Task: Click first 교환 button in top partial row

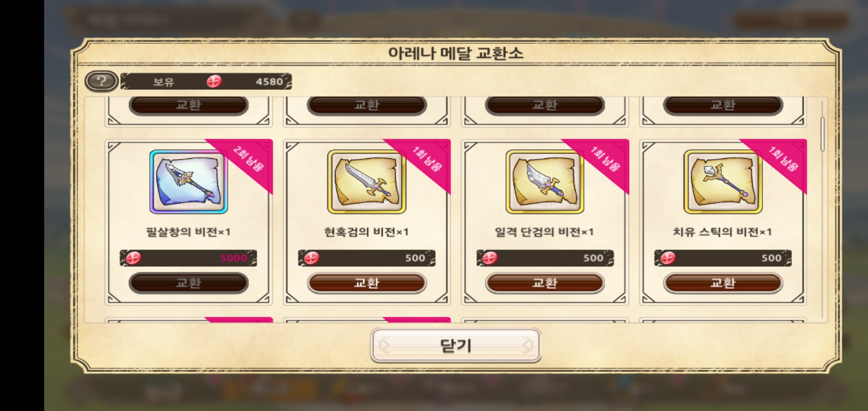Action: 188,105
